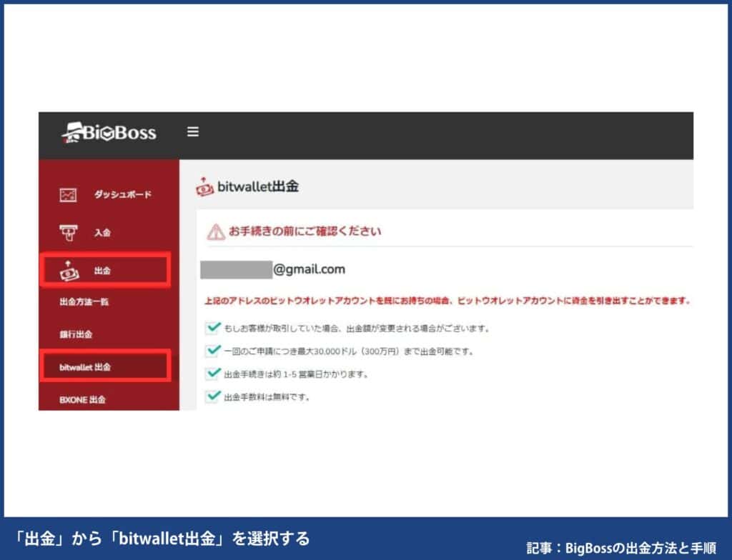Click お手続きの前にご確認ください heading
The width and height of the screenshot is (732, 560).
pyautogui.click(x=305, y=231)
